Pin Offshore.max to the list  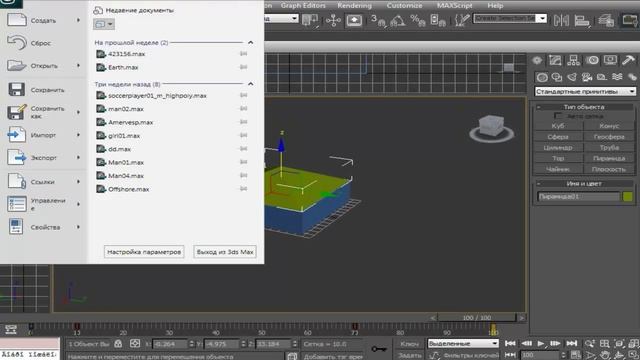coord(244,189)
